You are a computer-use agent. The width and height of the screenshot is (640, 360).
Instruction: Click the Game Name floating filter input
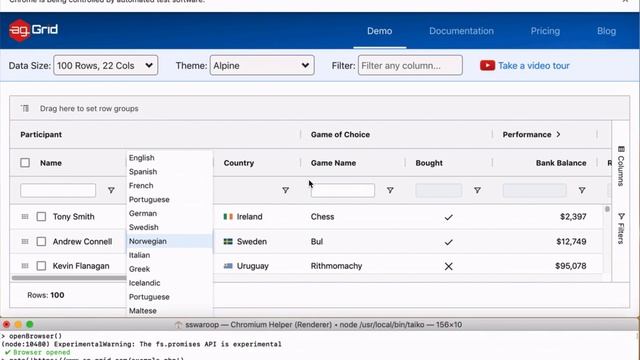click(x=343, y=191)
